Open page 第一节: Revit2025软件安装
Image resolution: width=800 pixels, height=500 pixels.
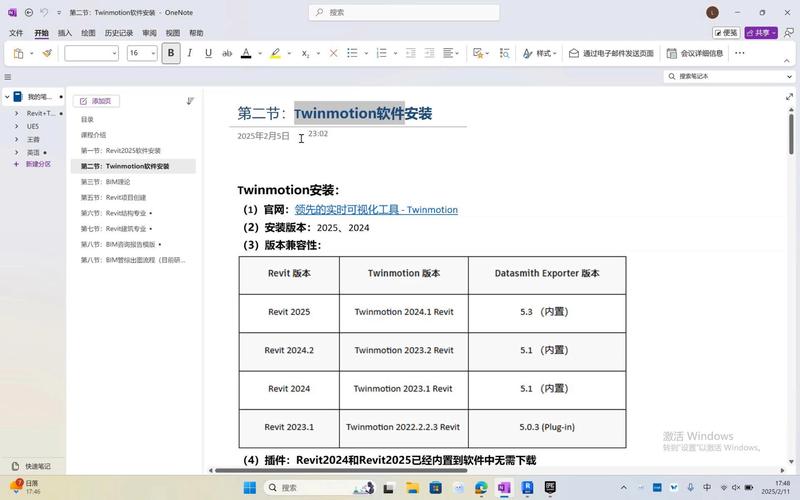click(120, 151)
